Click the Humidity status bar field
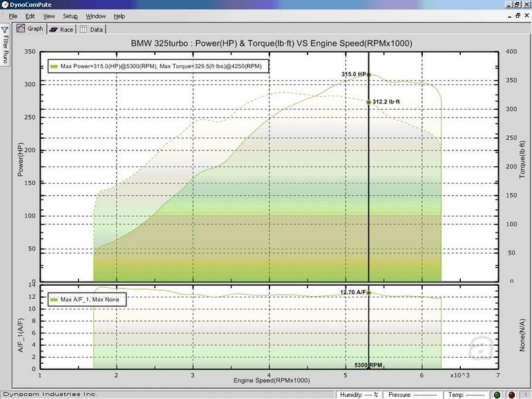The width and height of the screenshot is (532, 399). point(359,395)
